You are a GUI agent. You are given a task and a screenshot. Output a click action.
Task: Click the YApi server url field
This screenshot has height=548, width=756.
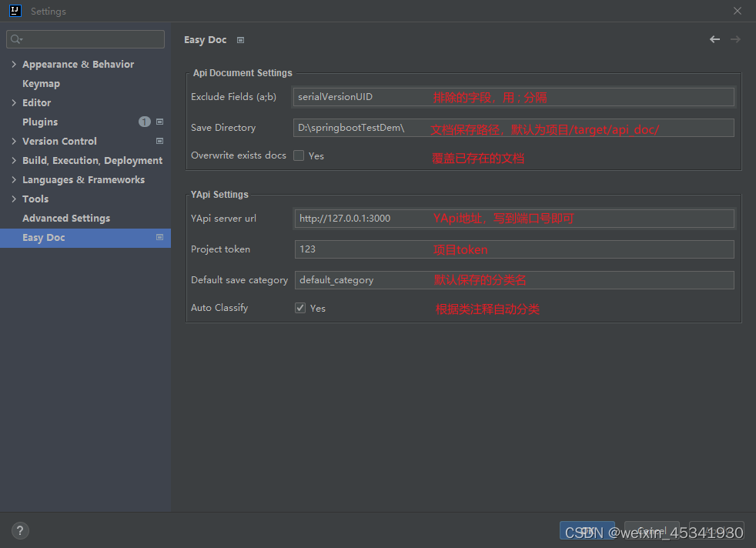[x=514, y=219]
